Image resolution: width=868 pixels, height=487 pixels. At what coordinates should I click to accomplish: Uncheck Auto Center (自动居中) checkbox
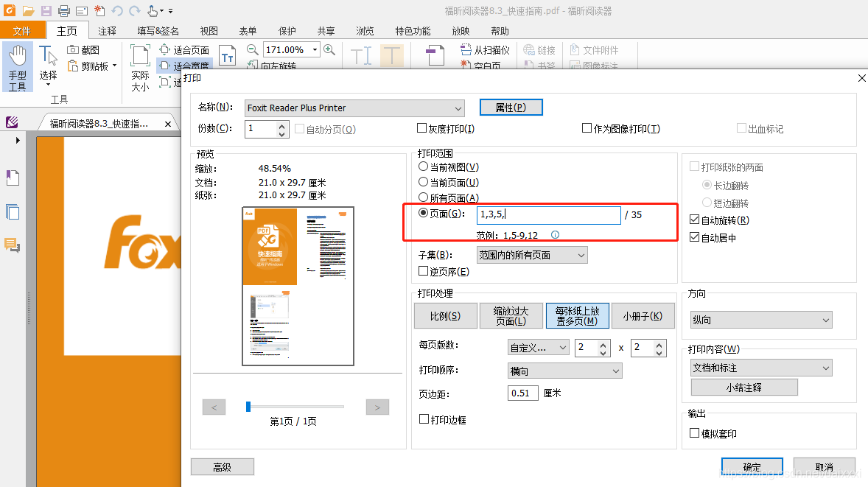click(695, 237)
